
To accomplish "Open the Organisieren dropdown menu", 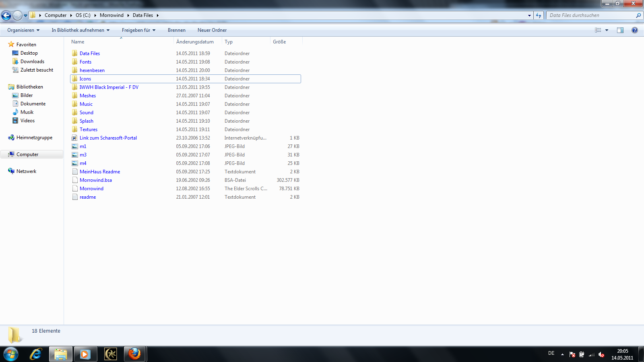I will [23, 30].
